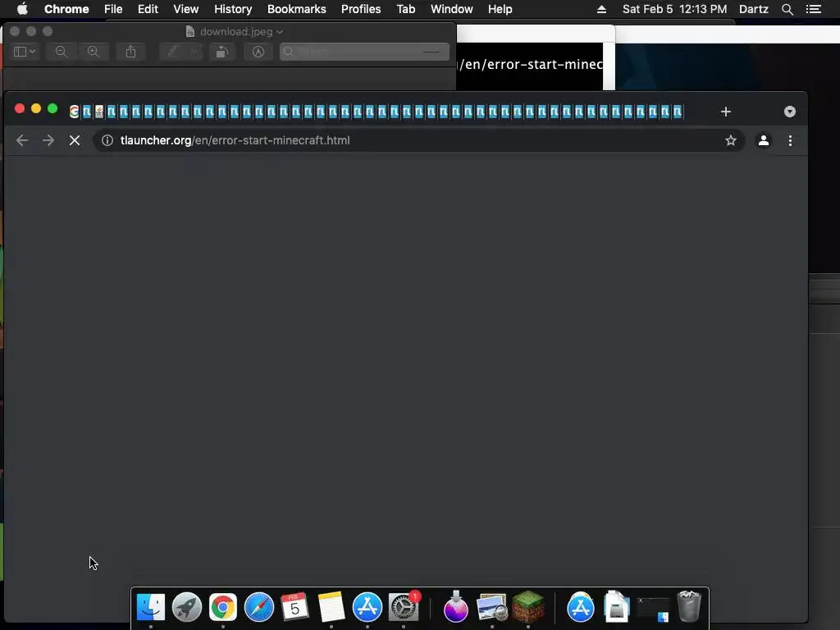Screen dimensions: 840x630
Task: Open the Bookmarks menu
Action: [x=297, y=9]
